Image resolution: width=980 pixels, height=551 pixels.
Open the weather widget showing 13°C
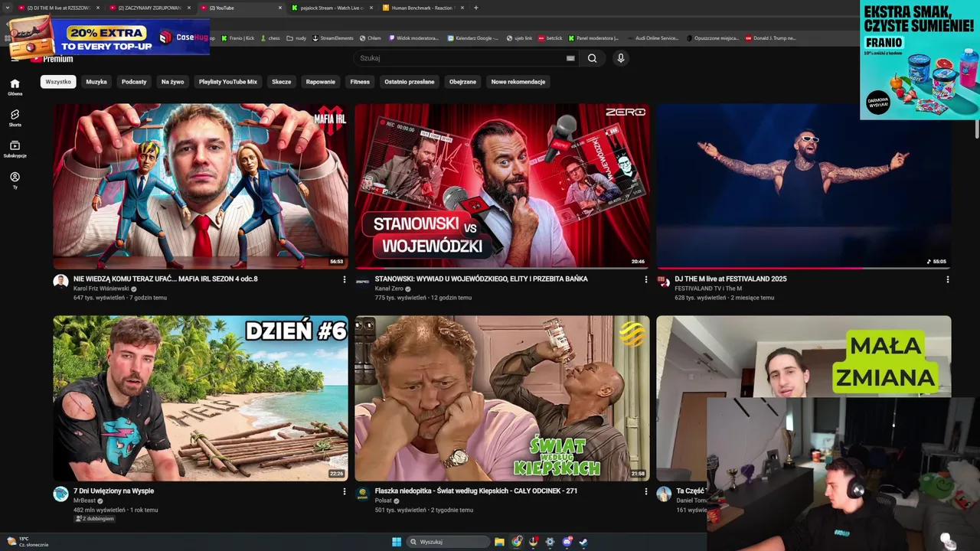coord(28,542)
